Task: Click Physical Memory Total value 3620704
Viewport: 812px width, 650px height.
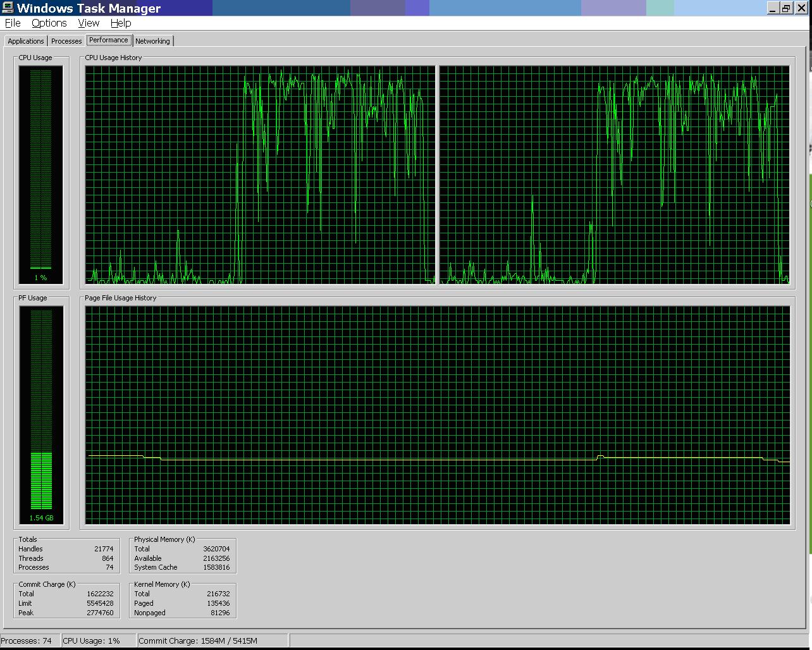Action: pos(216,549)
